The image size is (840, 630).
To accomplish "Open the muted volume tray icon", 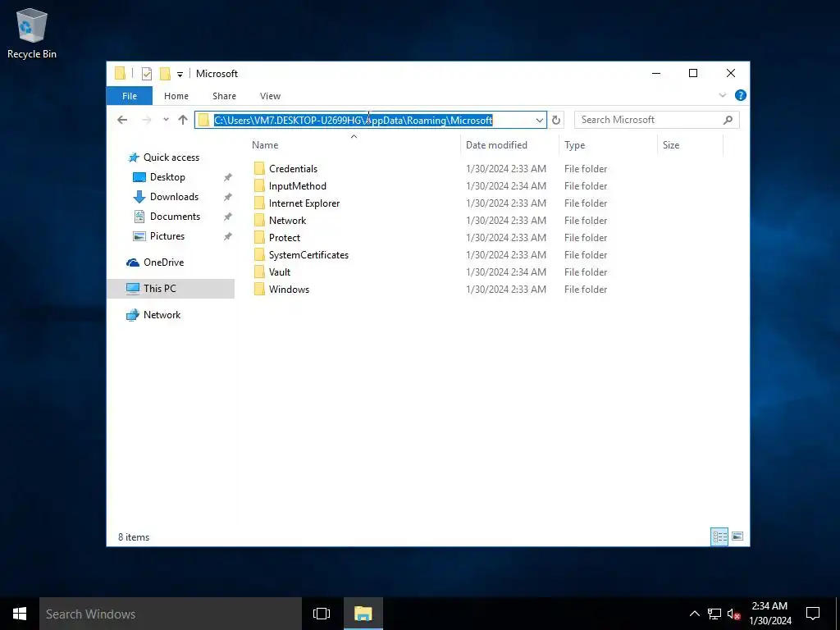I will click(x=733, y=614).
